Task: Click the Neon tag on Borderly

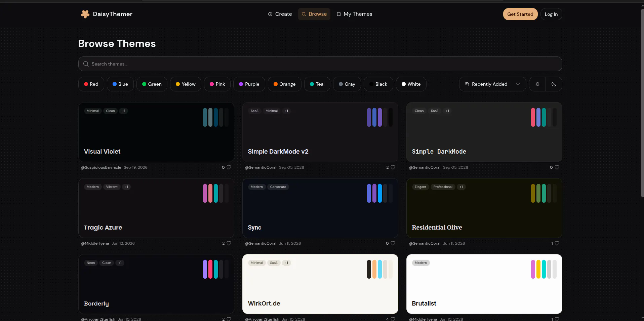Action: (x=91, y=263)
